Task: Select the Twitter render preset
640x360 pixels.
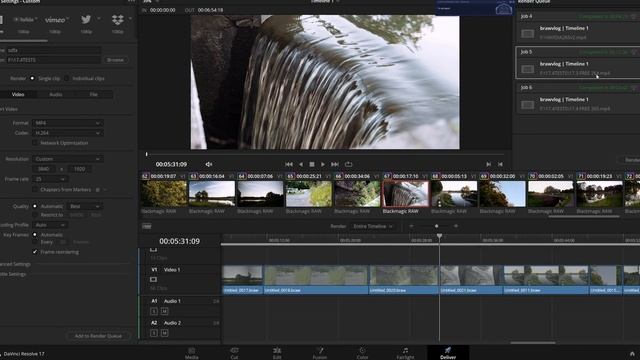Action: pos(86,19)
